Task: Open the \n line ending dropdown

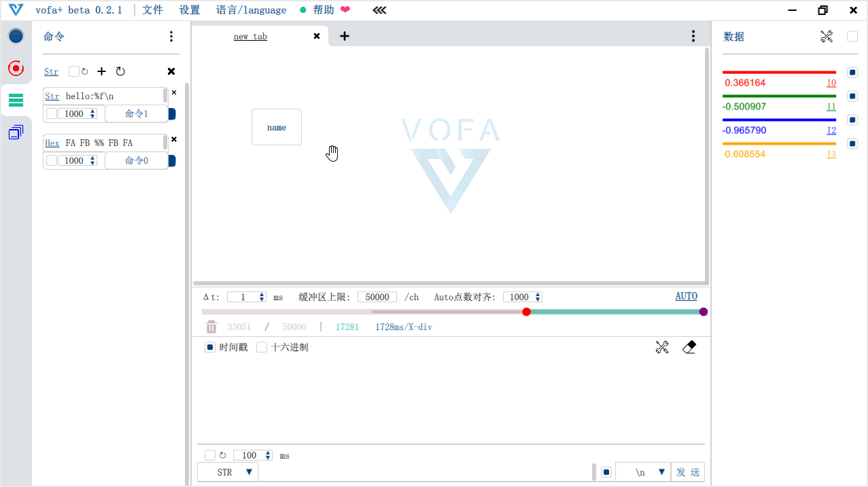Action: (643, 472)
